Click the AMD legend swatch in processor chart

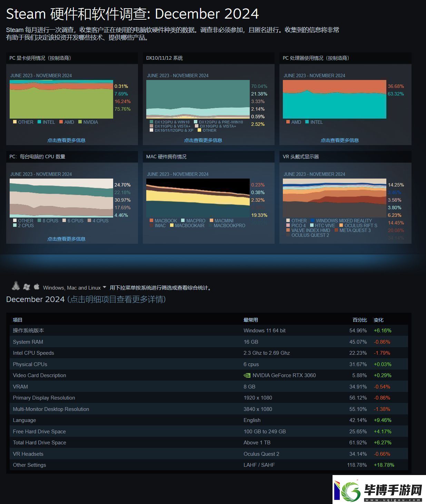pos(288,122)
